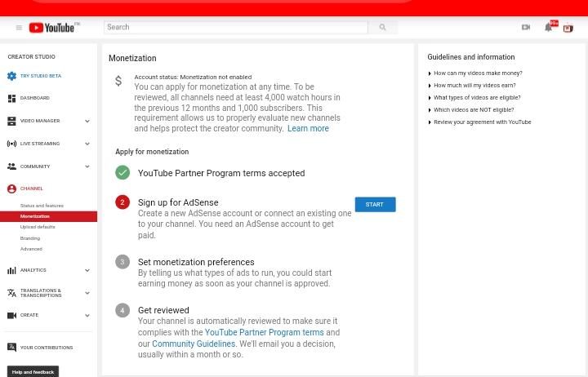Click the gray step 4 circle

[122, 310]
